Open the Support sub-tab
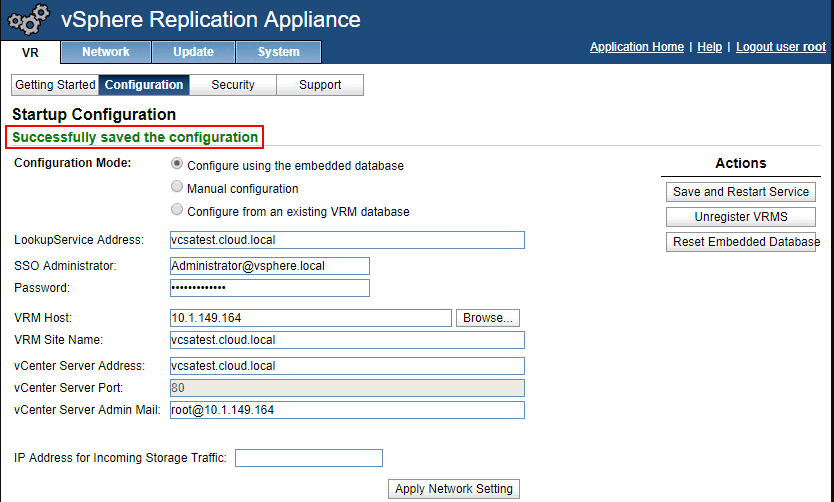Screen dimensions: 834x502 320,85
